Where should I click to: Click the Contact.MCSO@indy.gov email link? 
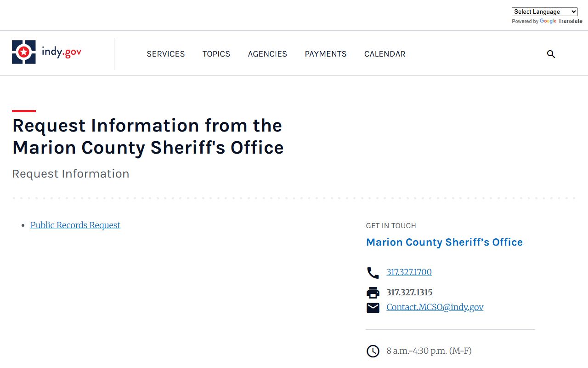[435, 307]
